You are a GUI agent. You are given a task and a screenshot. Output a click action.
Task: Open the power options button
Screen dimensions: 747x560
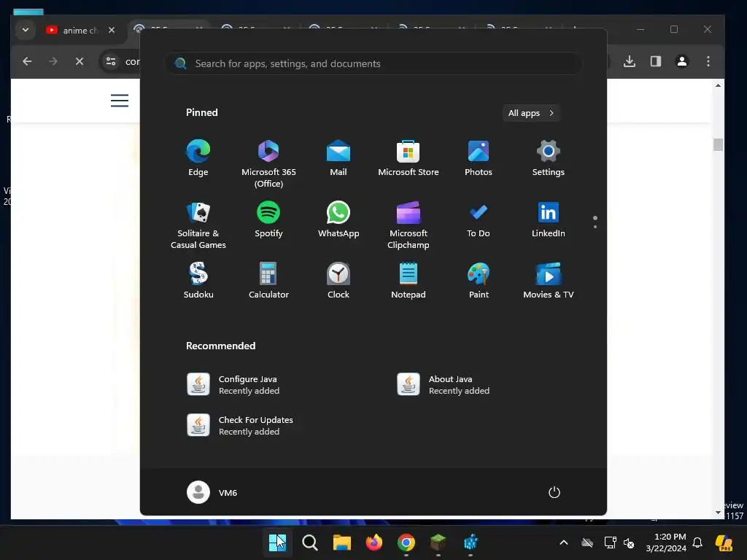click(x=554, y=492)
